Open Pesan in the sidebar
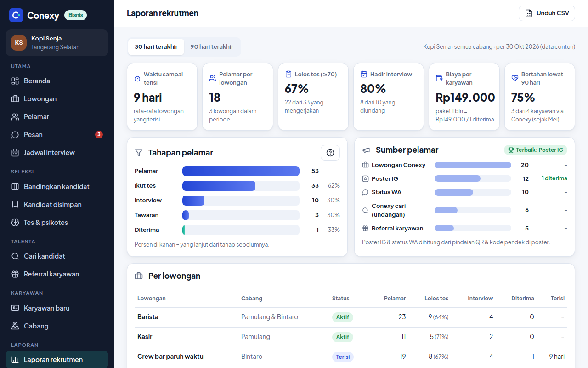Screen dimensions: 588x368 [57, 135]
